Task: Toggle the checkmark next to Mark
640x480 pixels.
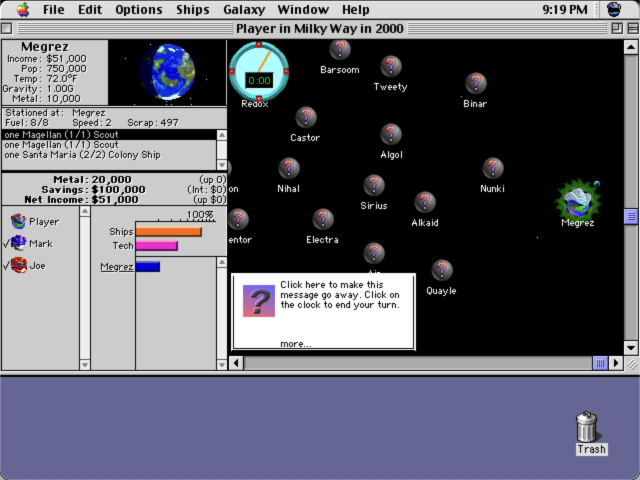Action: [x=6, y=244]
